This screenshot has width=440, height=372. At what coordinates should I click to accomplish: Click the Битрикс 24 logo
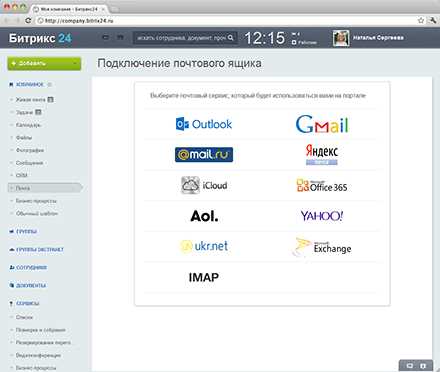40,38
